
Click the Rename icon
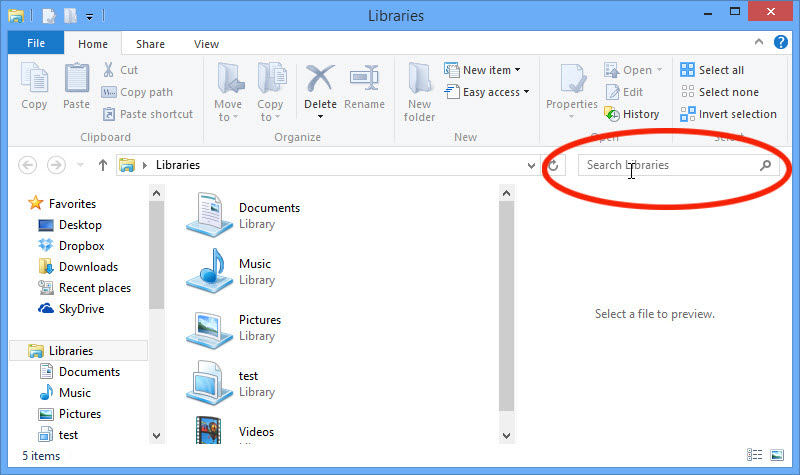[x=364, y=79]
